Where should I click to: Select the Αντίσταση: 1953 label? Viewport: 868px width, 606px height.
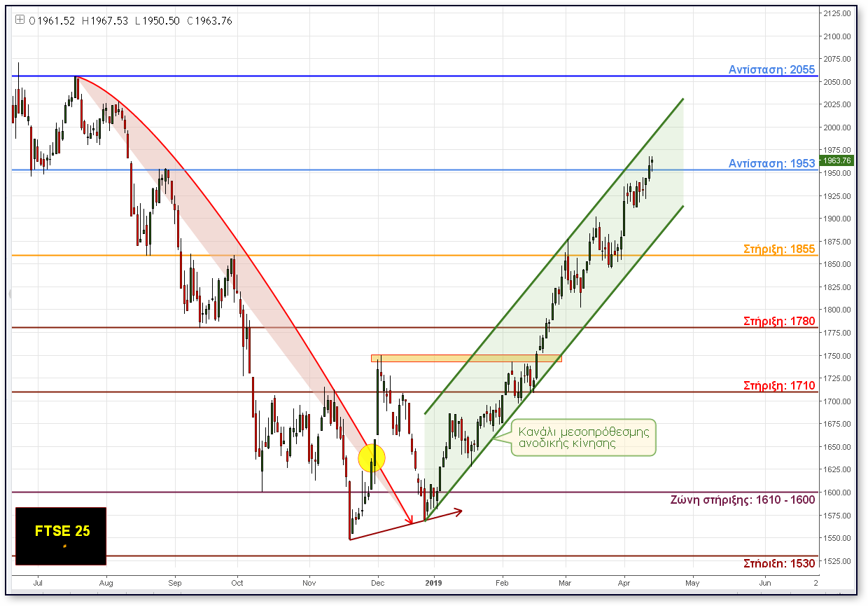(x=771, y=163)
